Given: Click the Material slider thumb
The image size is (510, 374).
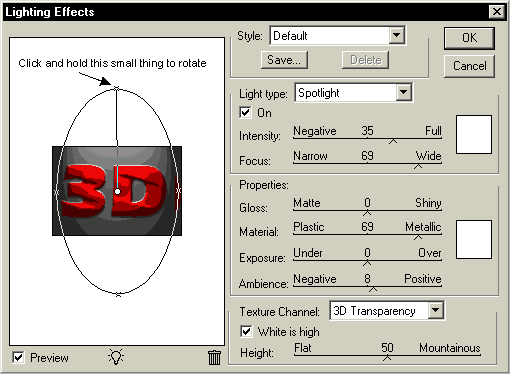Looking at the screenshot, I should pos(418,237).
